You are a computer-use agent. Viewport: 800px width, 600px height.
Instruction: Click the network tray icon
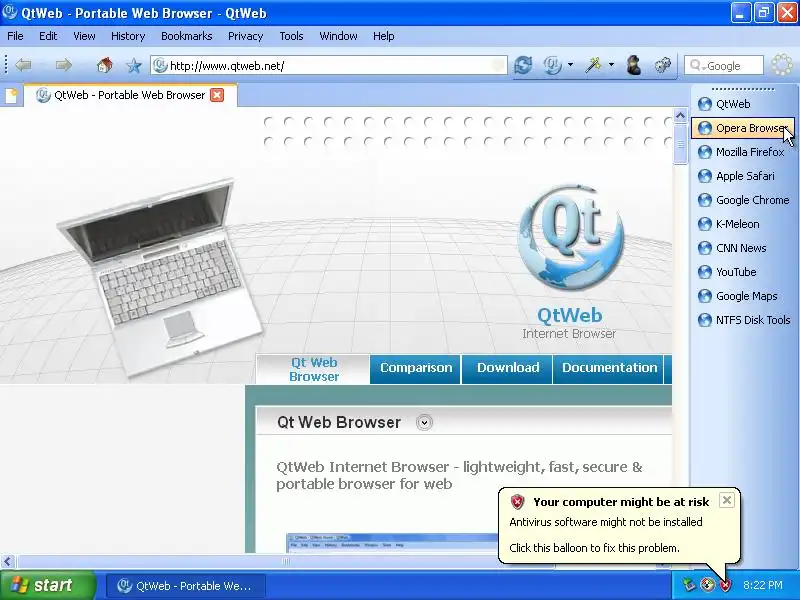[689, 585]
